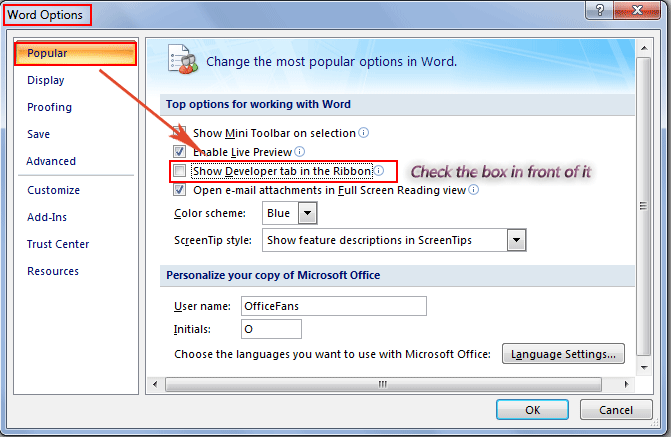Select the Advanced category in sidebar

coord(51,161)
